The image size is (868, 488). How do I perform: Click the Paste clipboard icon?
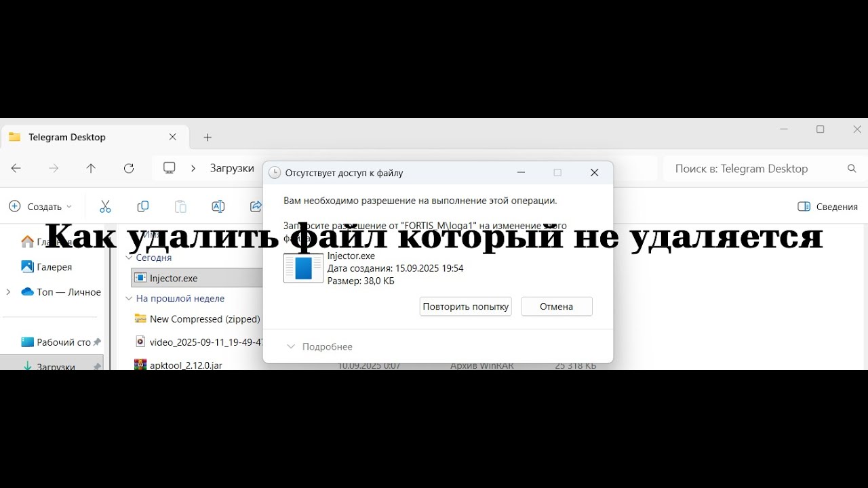(180, 207)
